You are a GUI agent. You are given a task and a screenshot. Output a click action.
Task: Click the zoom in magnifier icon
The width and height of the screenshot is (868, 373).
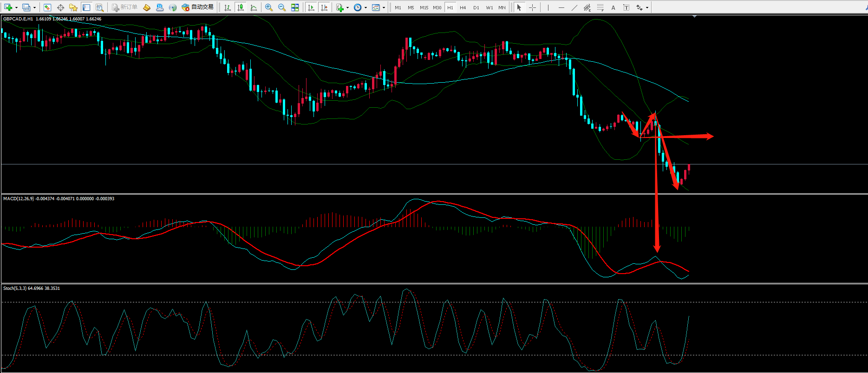click(268, 7)
